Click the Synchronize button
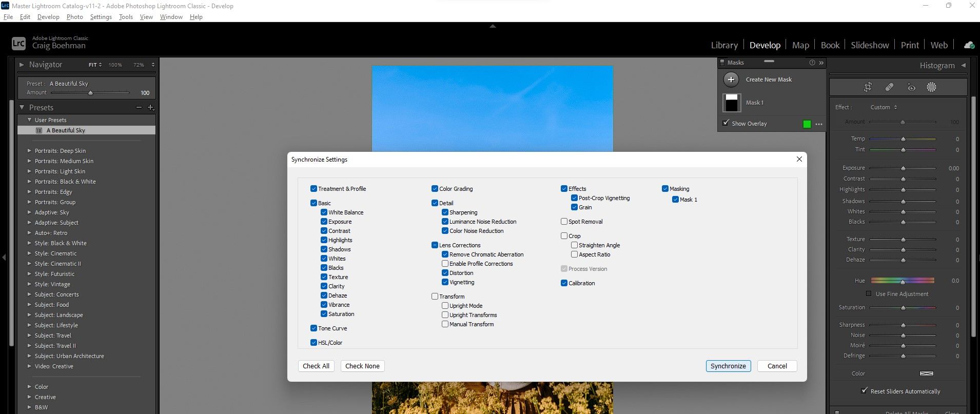This screenshot has height=414, width=980. point(728,366)
